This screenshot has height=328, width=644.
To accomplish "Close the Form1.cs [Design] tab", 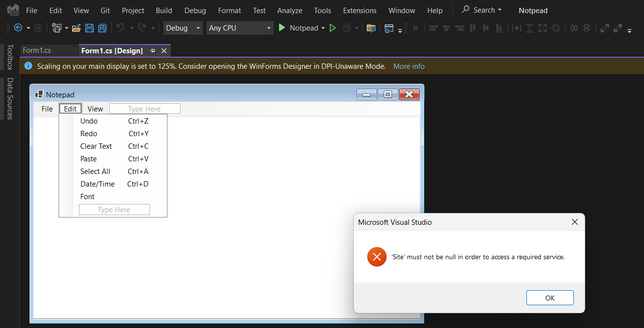I will 164,51.
